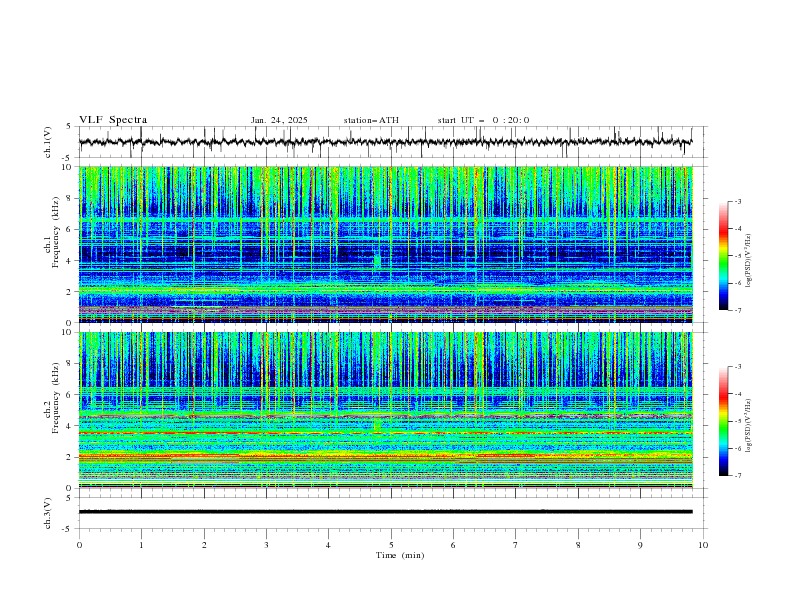Click the "Time (min)" axis label
This screenshot has width=792, height=612.
[400, 555]
